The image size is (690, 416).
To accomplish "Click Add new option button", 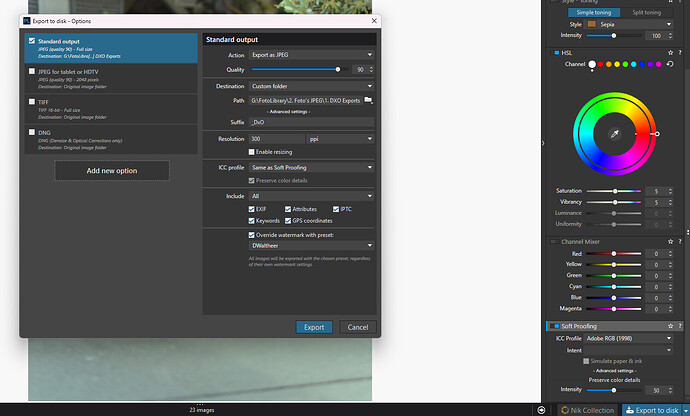I will [112, 171].
